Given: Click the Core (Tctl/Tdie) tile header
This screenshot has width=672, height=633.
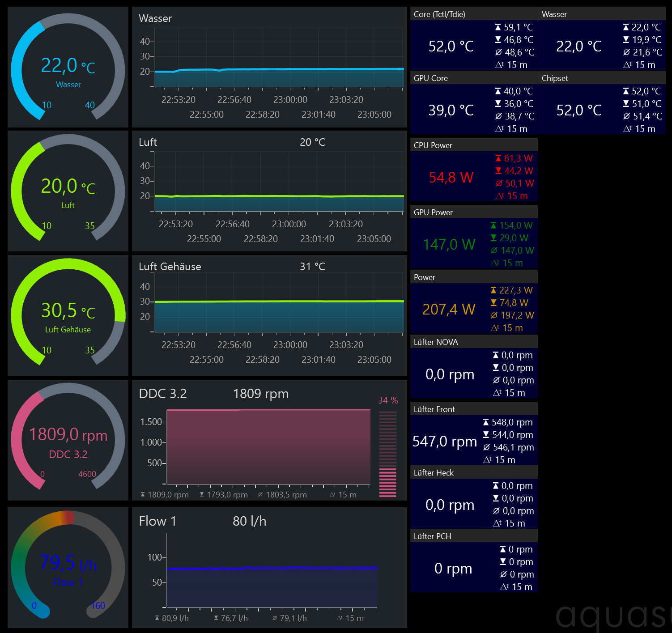Looking at the screenshot, I should pyautogui.click(x=474, y=14).
